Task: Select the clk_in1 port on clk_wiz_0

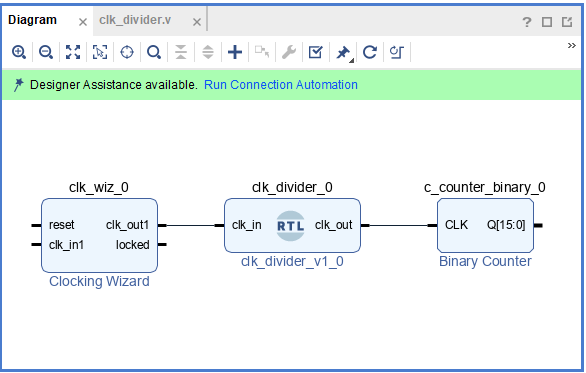Action: [x=66, y=245]
